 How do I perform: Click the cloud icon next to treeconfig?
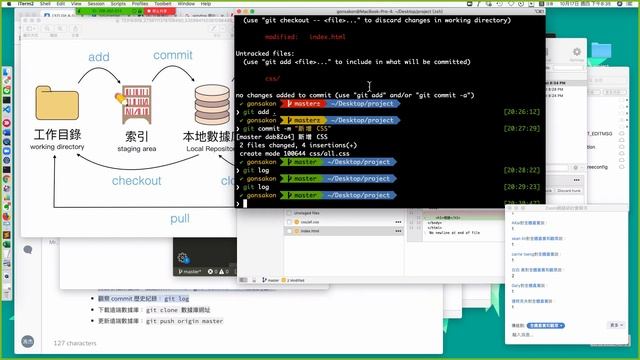tap(622, 167)
